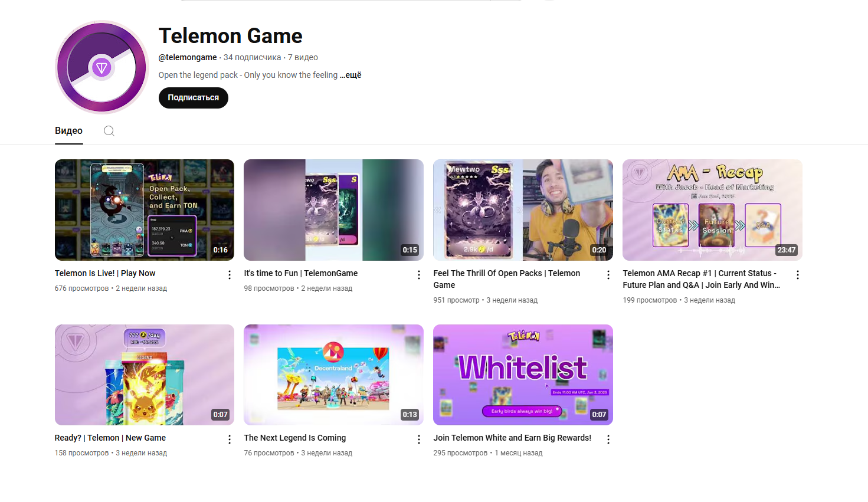Open options menu for Ready? Telemon video

pos(230,439)
